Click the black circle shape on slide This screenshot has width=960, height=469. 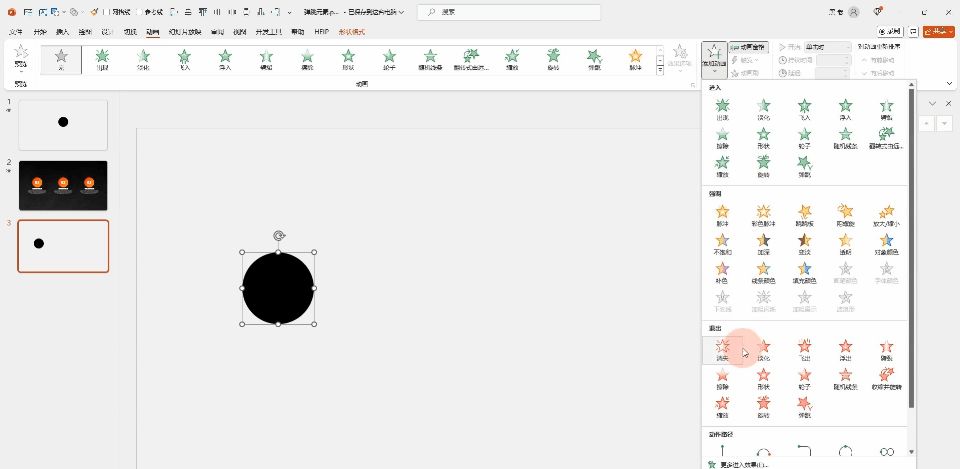[x=278, y=288]
